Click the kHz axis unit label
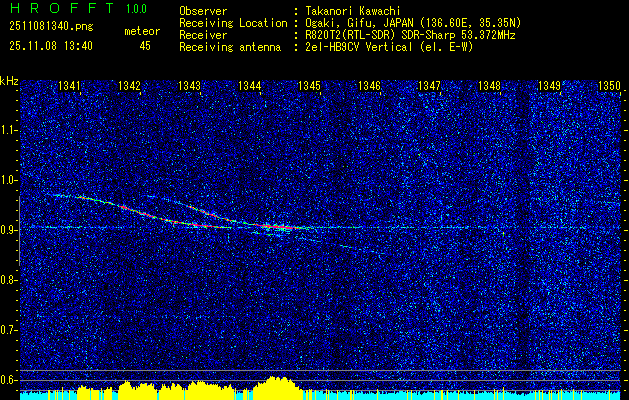This screenshot has height=400, width=629. click(9, 81)
